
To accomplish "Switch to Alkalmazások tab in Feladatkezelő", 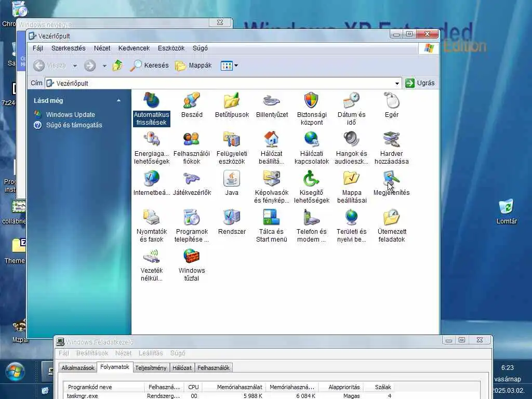I will coord(78,368).
